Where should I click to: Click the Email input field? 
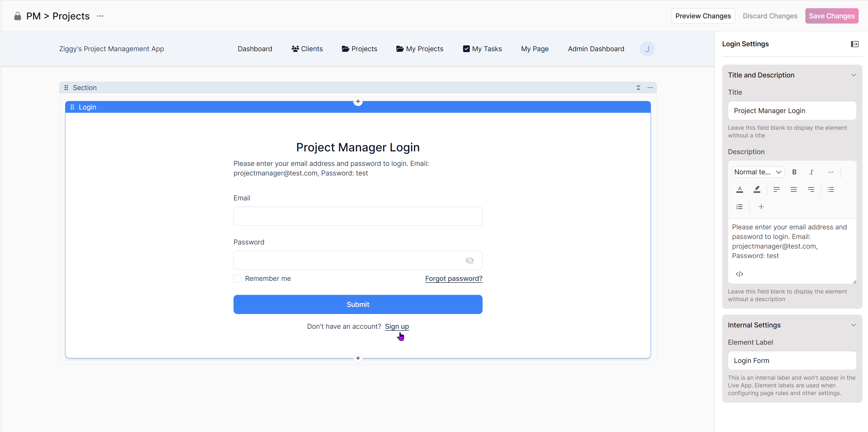[358, 216]
